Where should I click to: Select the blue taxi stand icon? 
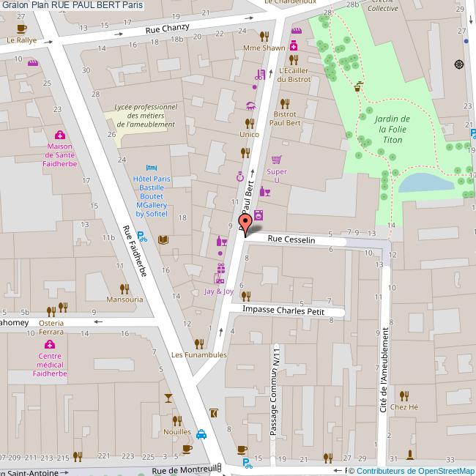click(x=201, y=434)
